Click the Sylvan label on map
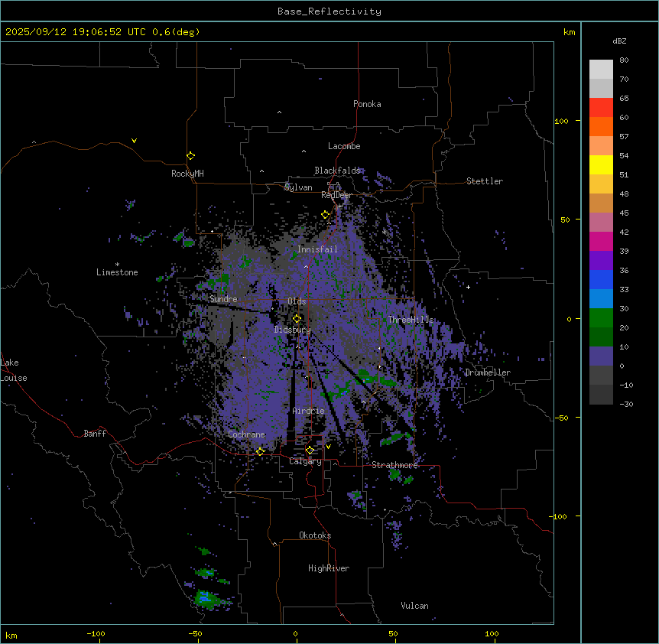Viewport: 659px width, 644px height. click(x=298, y=187)
